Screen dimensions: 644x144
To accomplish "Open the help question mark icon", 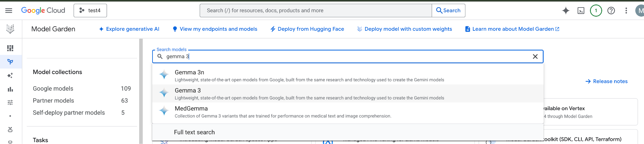I will [611, 11].
